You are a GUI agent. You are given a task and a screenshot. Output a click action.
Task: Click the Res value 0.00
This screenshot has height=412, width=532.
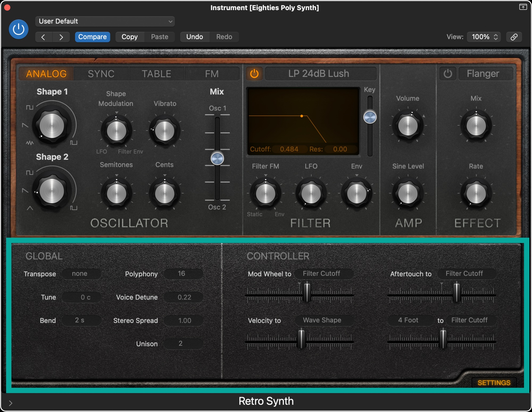tap(340, 149)
